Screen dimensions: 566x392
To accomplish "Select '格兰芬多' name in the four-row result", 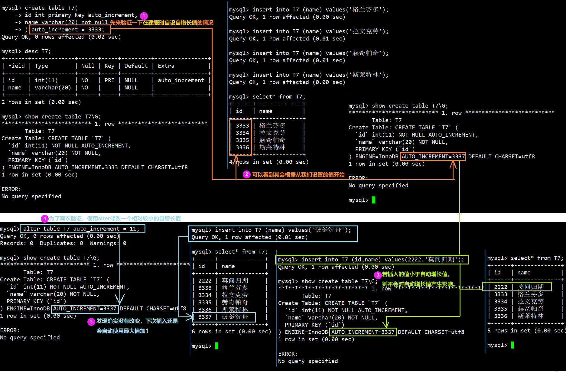I will coord(272,126).
